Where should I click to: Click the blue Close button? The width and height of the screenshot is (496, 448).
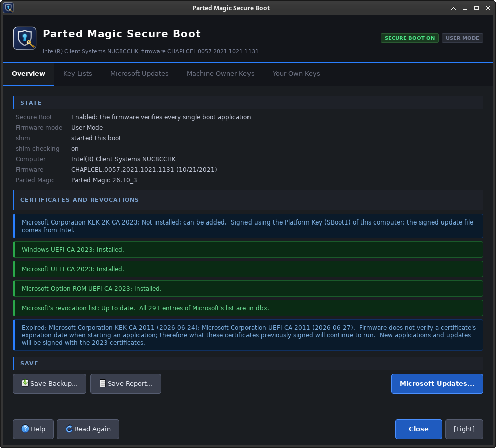pos(418,429)
